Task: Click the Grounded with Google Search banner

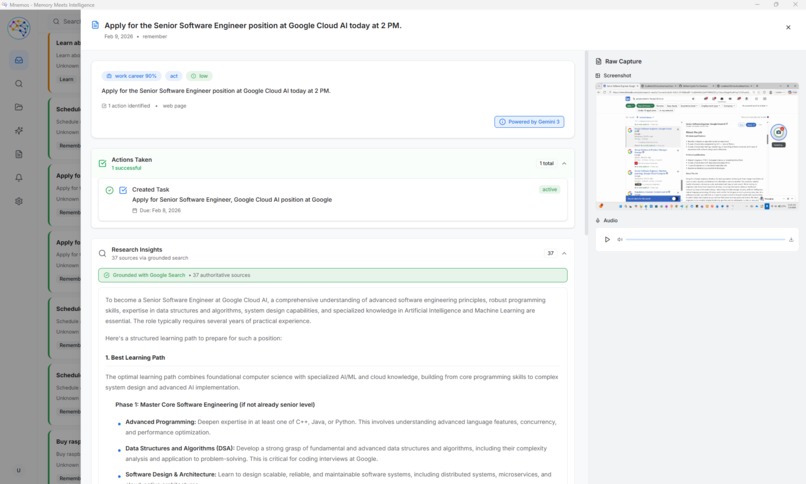Action: pos(333,275)
